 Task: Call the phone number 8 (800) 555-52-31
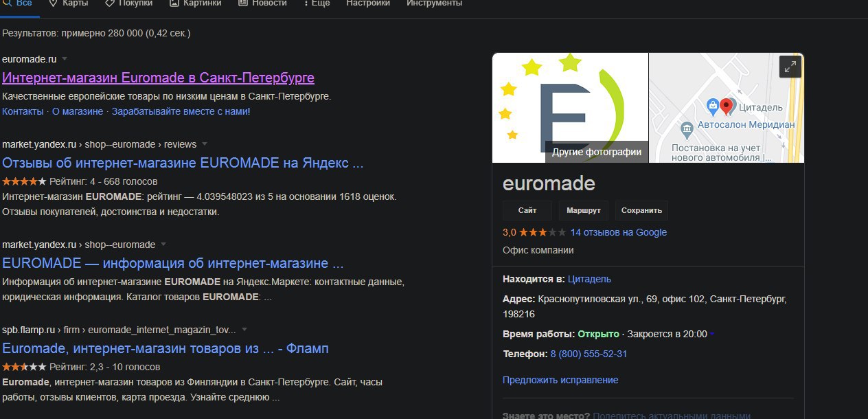tap(589, 354)
